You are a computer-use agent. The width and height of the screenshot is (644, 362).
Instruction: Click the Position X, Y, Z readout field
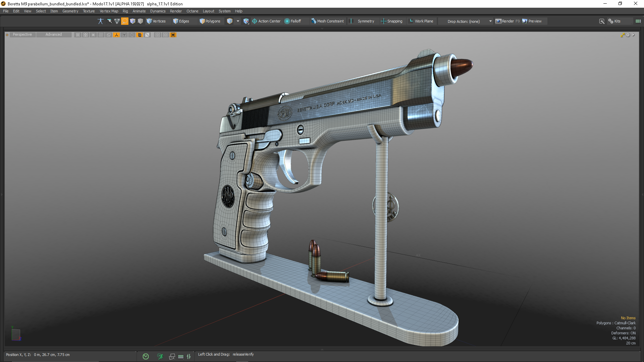[38, 355]
